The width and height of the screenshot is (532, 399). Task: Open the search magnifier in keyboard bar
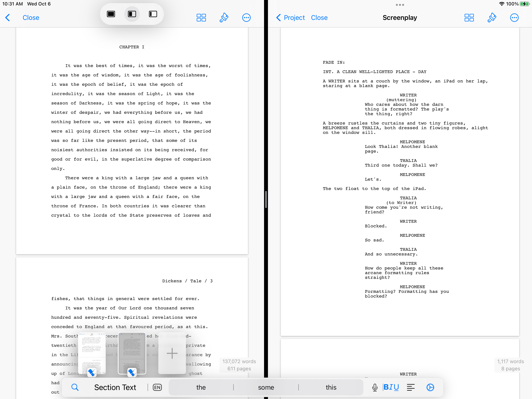75,387
